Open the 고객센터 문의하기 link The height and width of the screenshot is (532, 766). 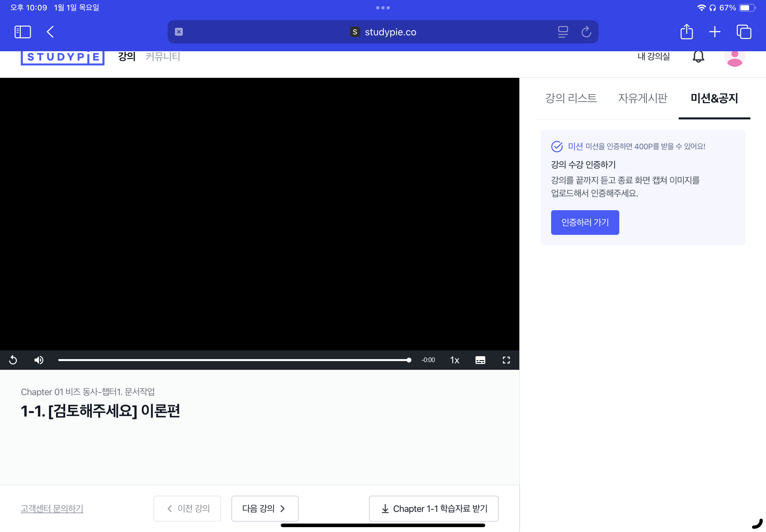52,508
